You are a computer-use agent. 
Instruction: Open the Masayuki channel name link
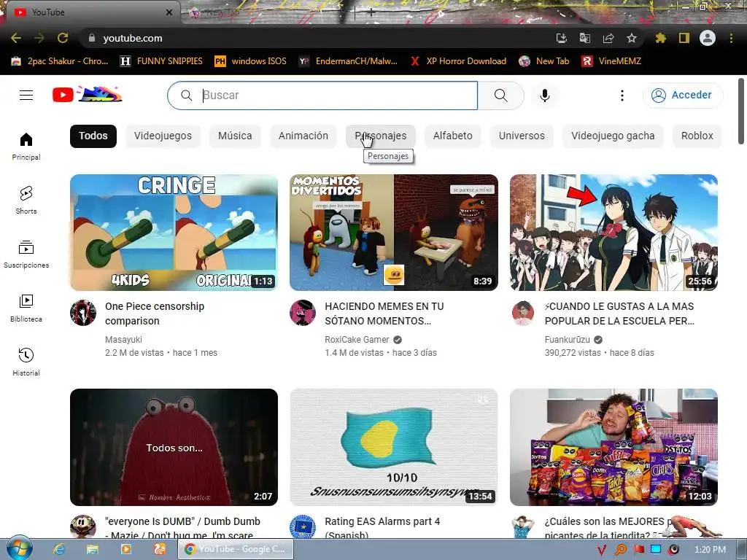123,340
